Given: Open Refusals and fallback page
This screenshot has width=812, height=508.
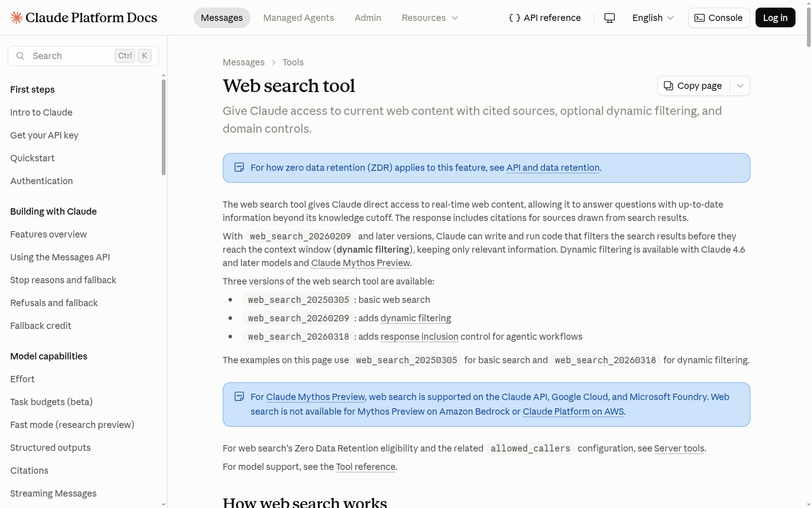Looking at the screenshot, I should (x=54, y=303).
